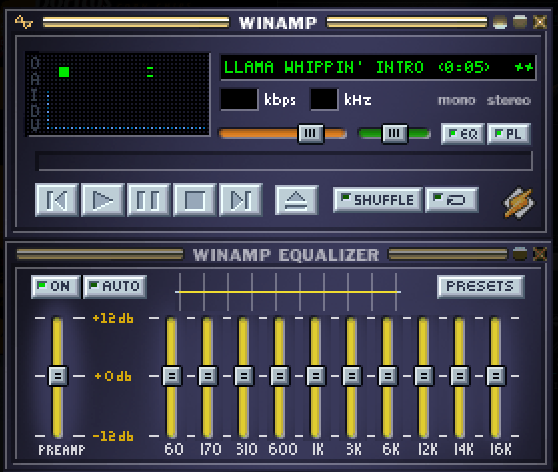
Task: Click the 14K band slider handle
Action: click(460, 376)
